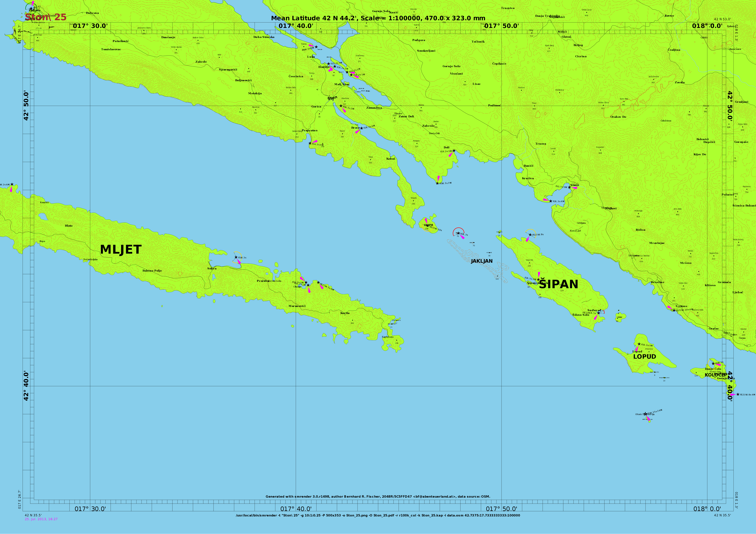
Task: Click the Fl(3)W.10s6M light star at Trsteno
Action: coord(674,310)
